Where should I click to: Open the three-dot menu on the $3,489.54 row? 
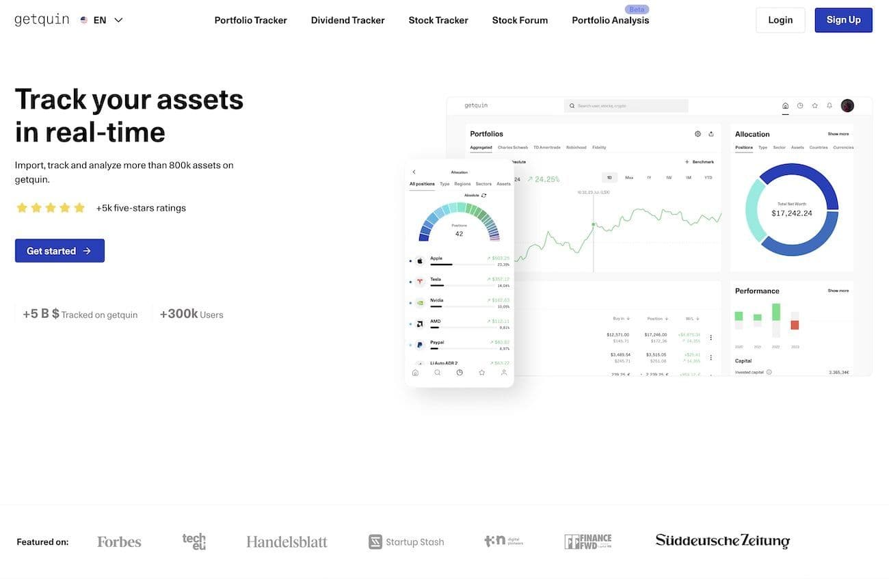[711, 358]
